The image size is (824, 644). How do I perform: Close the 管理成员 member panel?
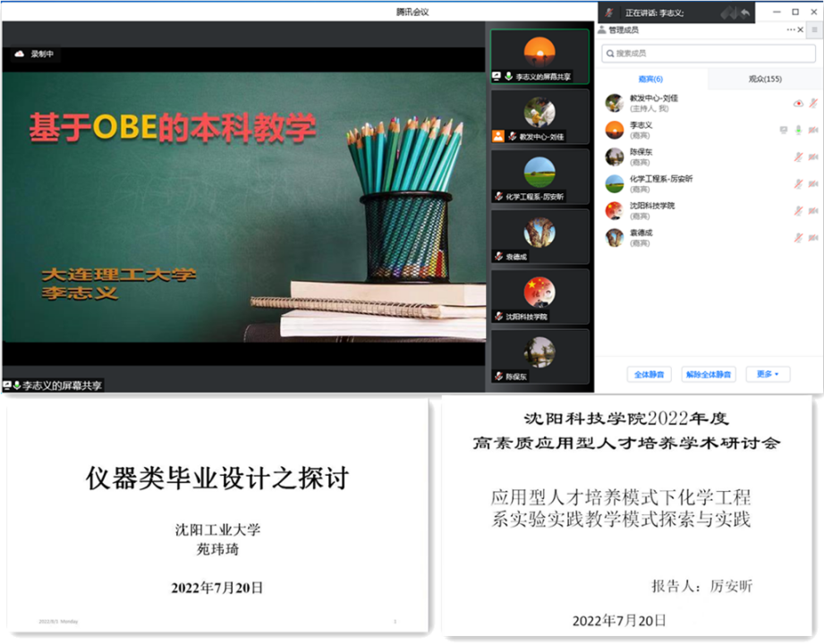pos(802,30)
